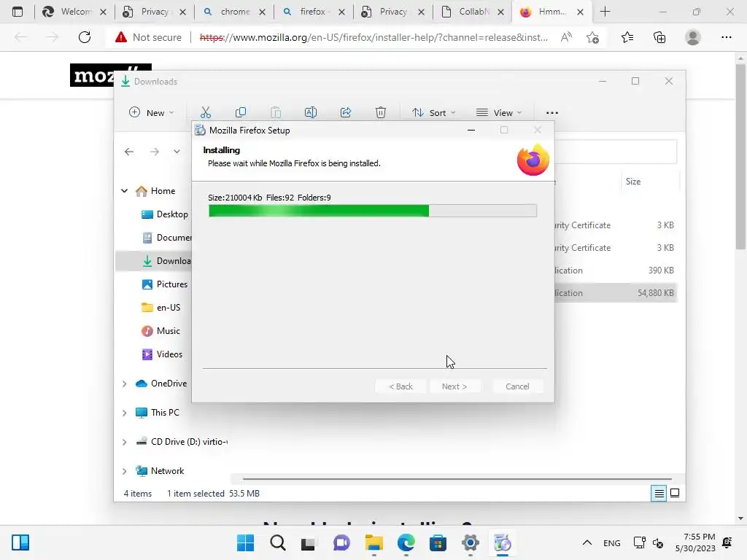Go forward in File Explorer navigation
Viewport: 747px width, 560px height.
click(155, 152)
